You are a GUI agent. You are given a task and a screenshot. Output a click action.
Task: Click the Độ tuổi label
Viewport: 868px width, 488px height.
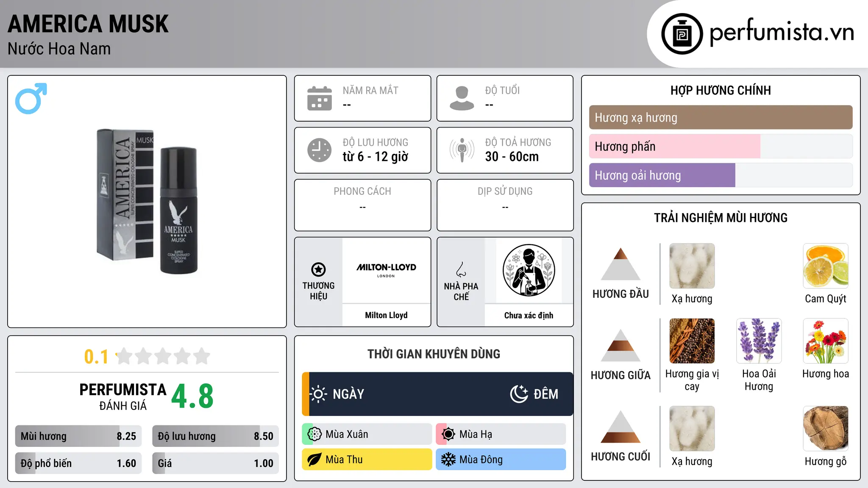(x=502, y=90)
